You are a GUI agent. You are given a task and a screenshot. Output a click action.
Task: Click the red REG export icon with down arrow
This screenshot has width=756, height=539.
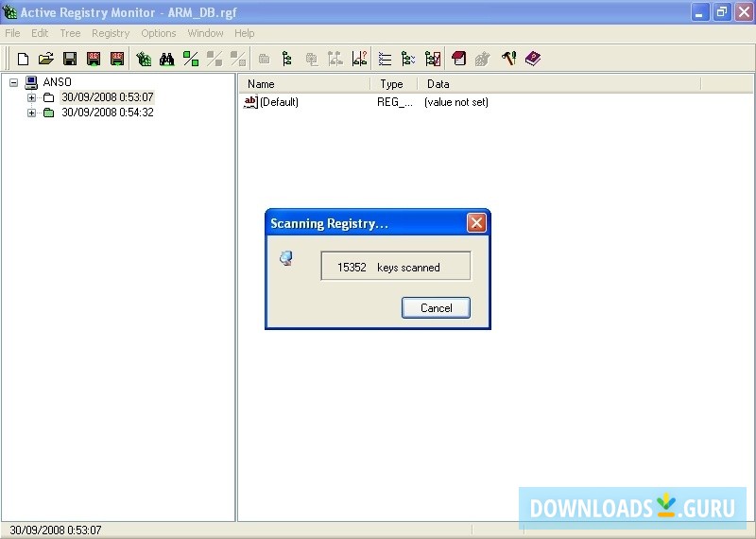pos(117,59)
